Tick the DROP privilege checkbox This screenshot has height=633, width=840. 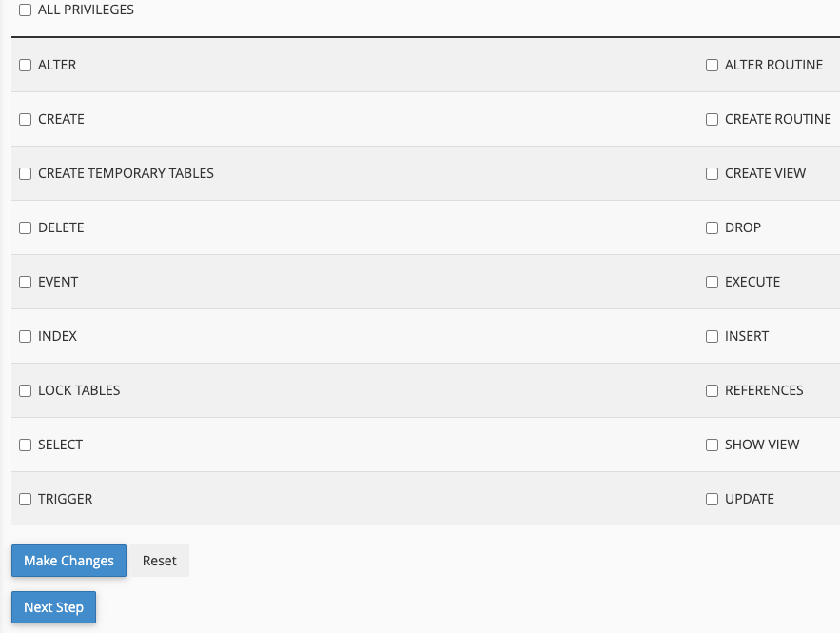pos(712,228)
